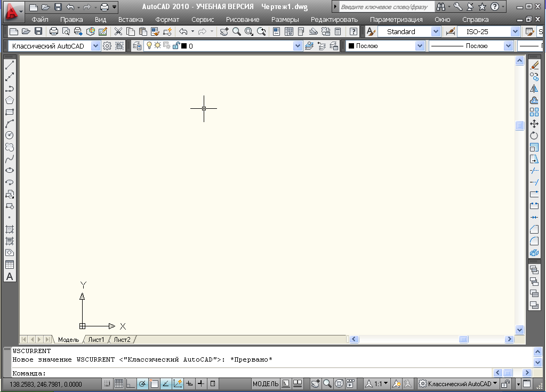
Task: Select the Spline tool
Action: coord(10,159)
